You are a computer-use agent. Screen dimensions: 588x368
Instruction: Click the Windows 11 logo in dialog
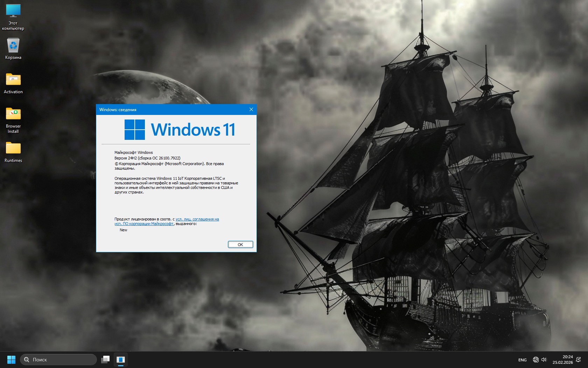[x=180, y=130]
